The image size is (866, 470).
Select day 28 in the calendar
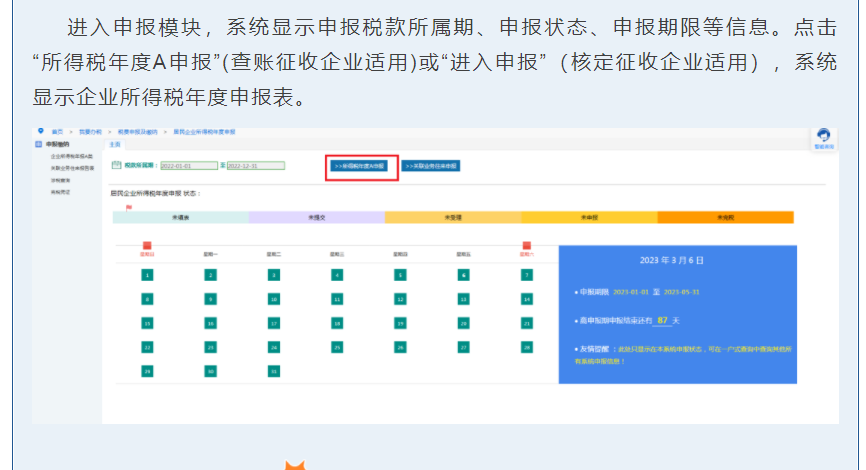tap(527, 347)
